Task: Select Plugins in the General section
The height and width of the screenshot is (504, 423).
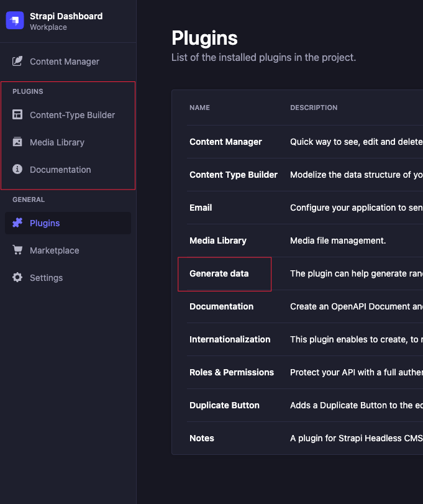Action: coord(68,223)
